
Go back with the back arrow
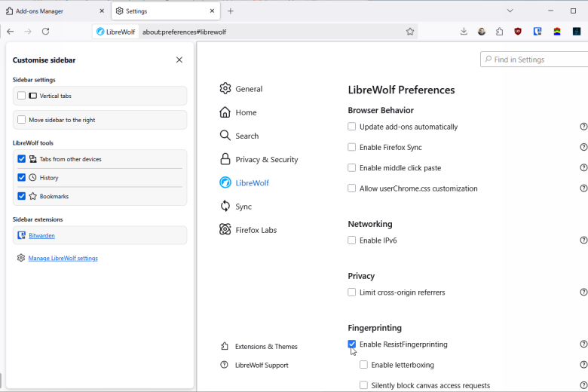[11, 32]
